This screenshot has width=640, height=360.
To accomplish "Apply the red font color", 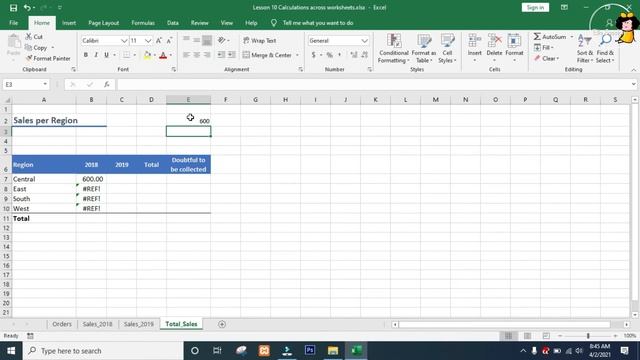I will pos(163,55).
